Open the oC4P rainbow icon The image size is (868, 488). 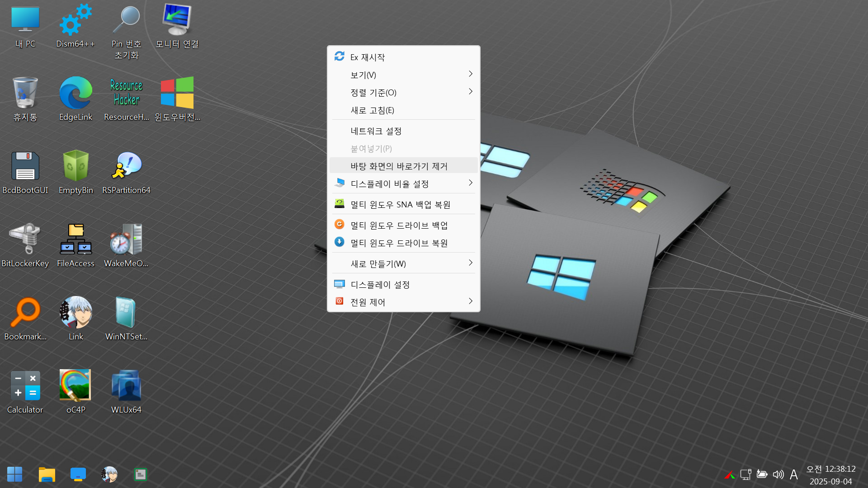pos(75,385)
